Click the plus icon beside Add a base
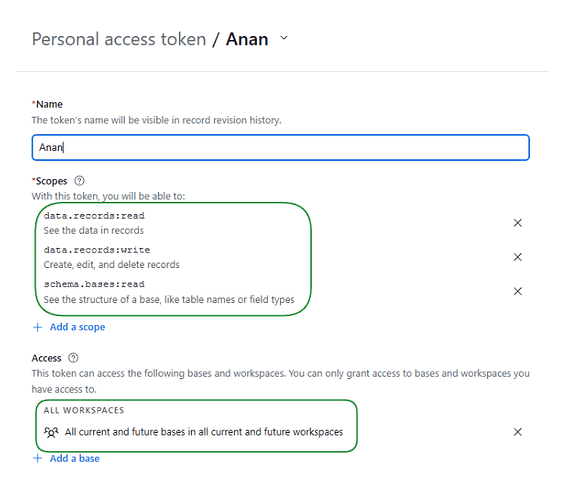565x500 pixels. [x=37, y=458]
